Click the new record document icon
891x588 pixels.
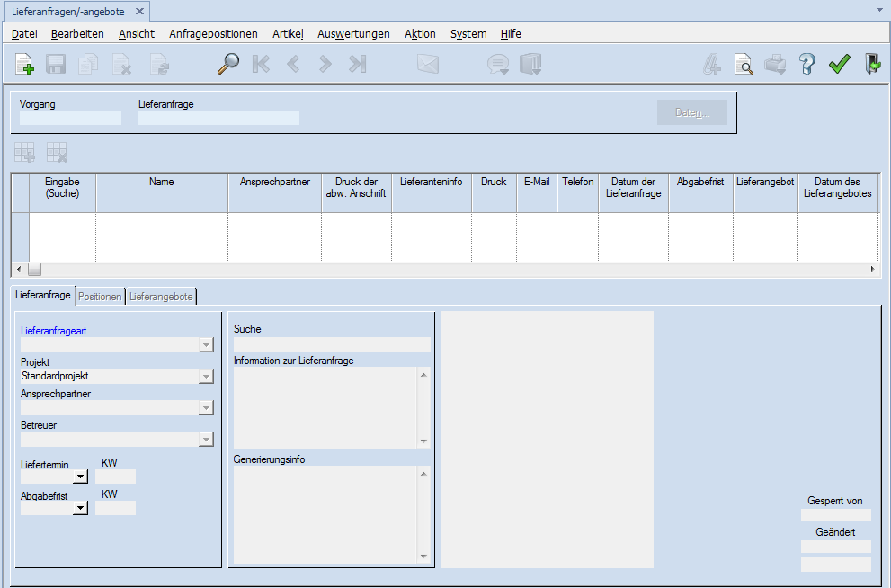[25, 65]
